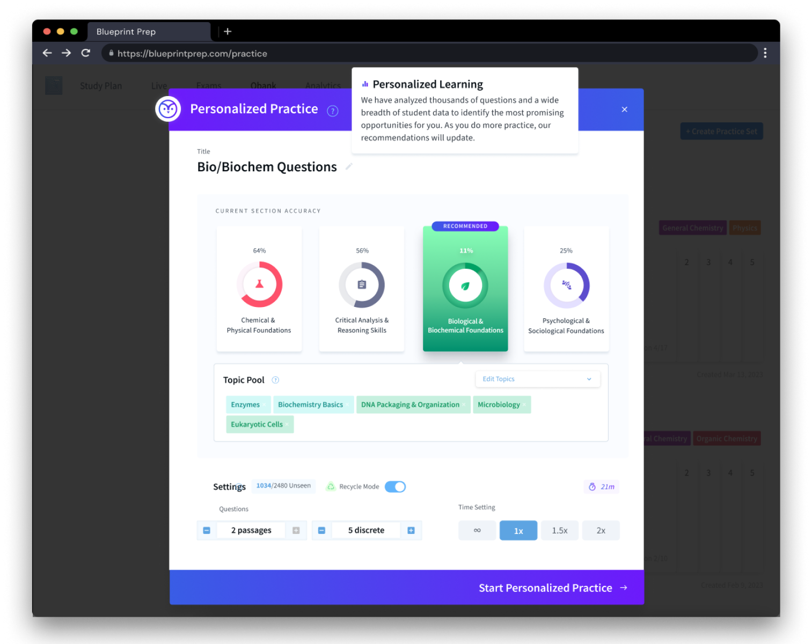Edit the Bio/Biochem Questions title pencil
Image resolution: width=812 pixels, height=644 pixels.
(x=348, y=167)
